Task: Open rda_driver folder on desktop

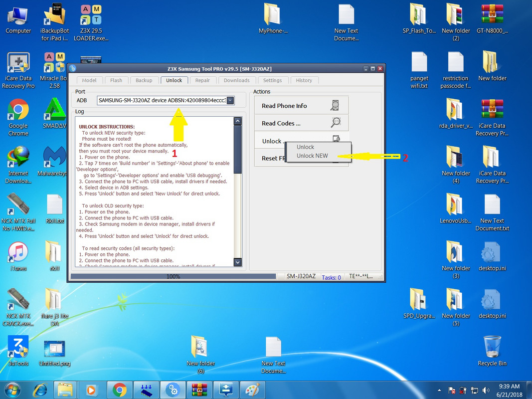Action: click(455, 114)
